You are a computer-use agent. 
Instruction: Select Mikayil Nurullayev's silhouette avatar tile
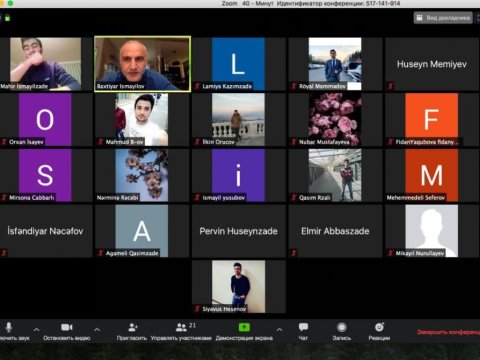pos(432,231)
